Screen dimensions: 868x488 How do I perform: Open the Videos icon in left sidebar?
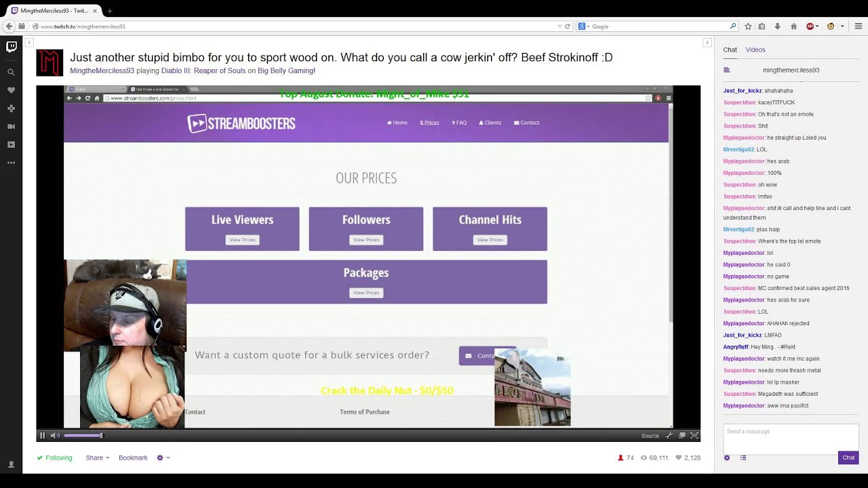11,144
